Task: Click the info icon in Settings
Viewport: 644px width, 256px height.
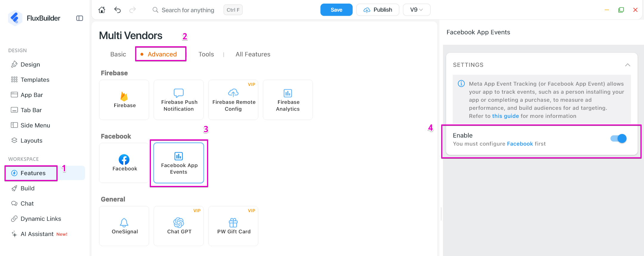Action: click(x=461, y=84)
